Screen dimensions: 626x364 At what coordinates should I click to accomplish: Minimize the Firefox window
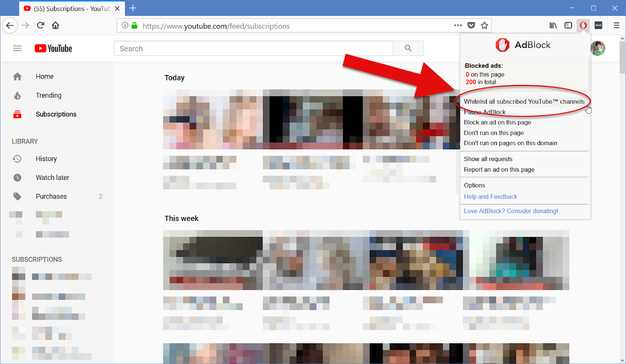572,8
